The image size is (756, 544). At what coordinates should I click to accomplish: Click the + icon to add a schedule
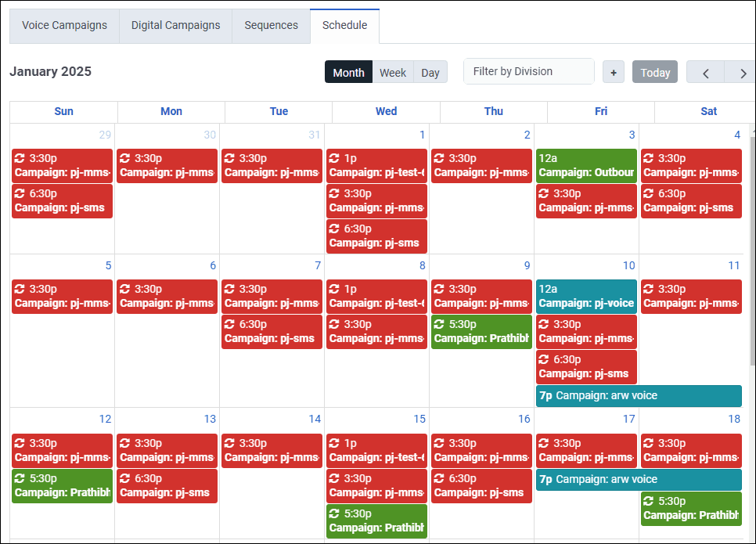click(614, 71)
